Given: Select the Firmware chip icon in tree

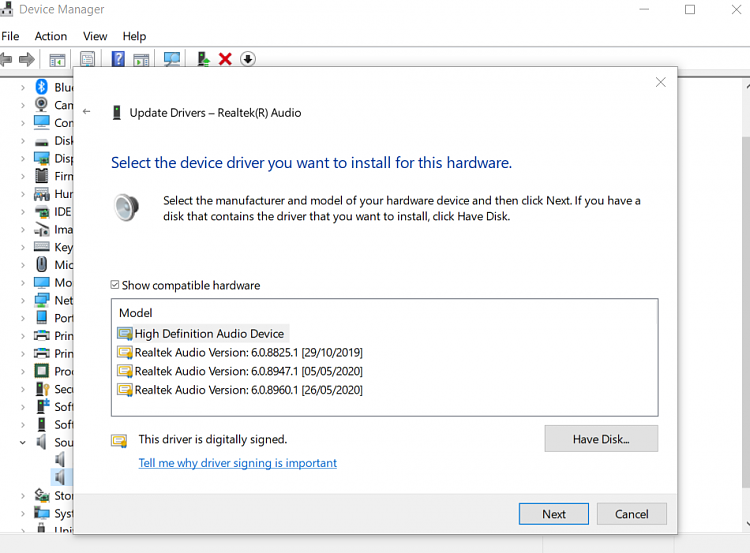Looking at the screenshot, I should click(42, 176).
